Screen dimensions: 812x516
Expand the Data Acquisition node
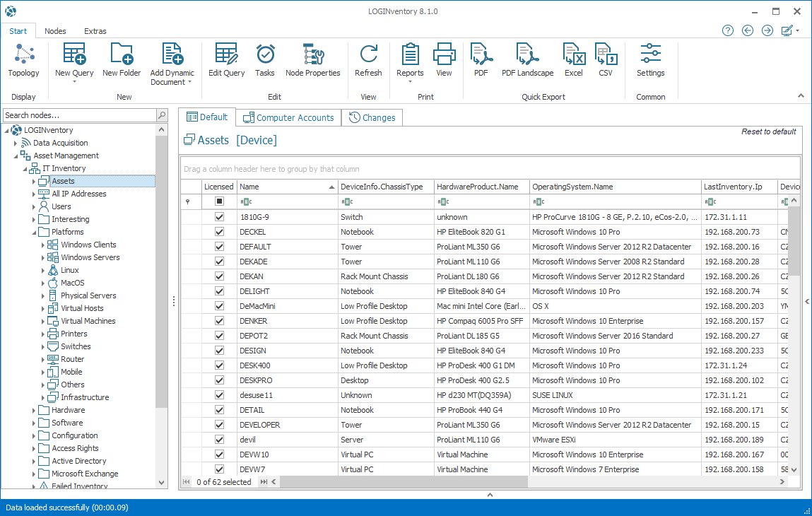tap(16, 143)
